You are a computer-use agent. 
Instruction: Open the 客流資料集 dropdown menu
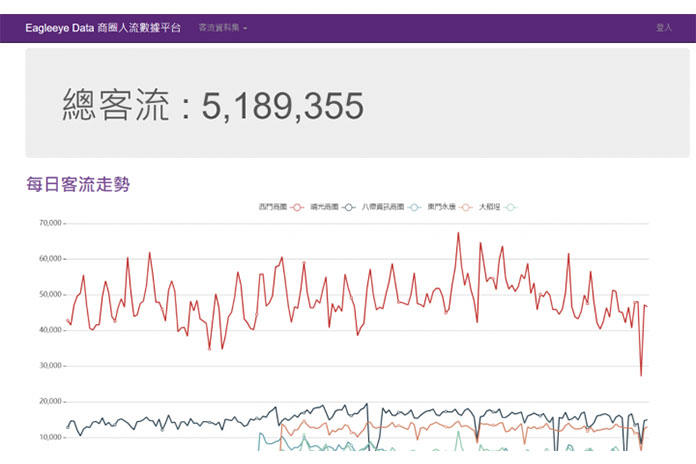[222, 28]
